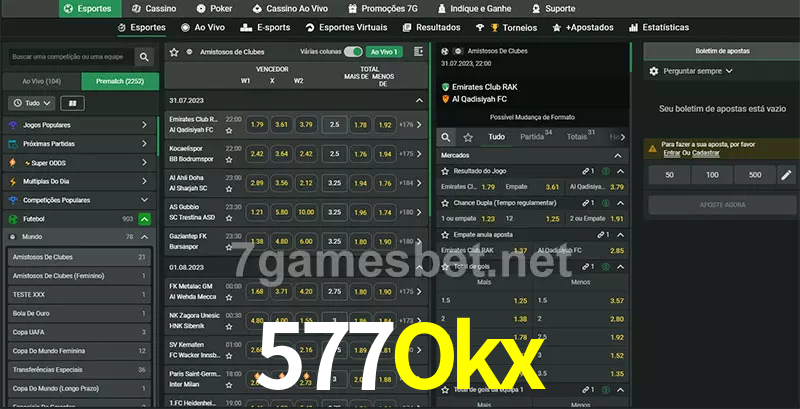Toggle the Várias colunas switch

click(x=352, y=51)
